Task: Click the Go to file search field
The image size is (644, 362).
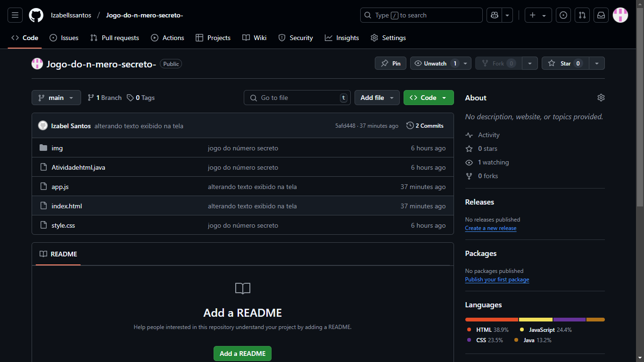Action: pos(297,98)
